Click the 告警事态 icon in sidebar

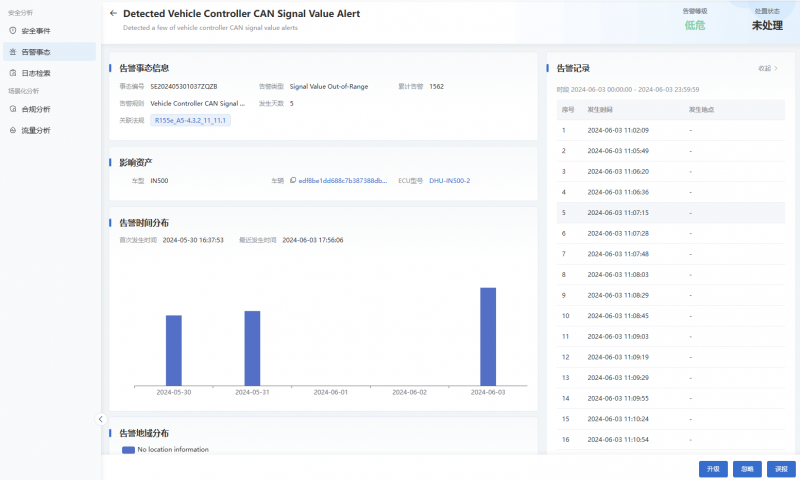(x=13, y=52)
